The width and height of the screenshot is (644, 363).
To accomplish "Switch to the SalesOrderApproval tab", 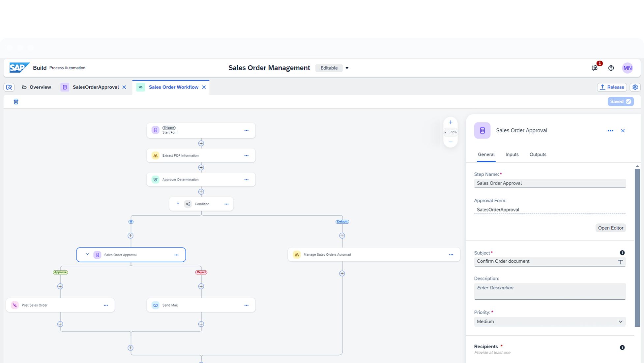I will (x=96, y=87).
